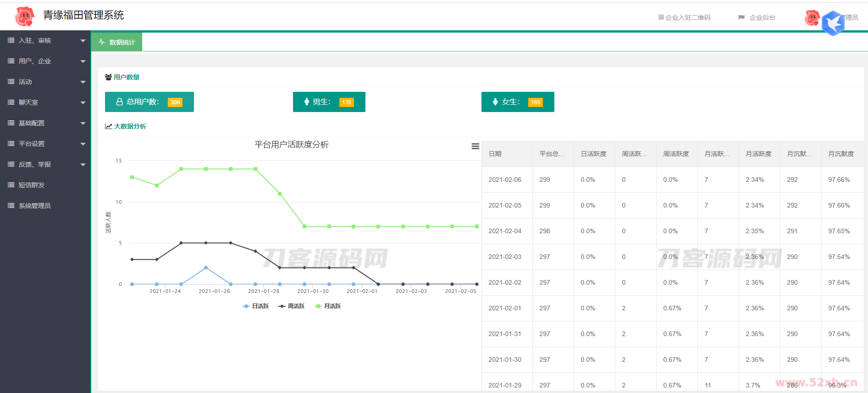Click the 女生 165 button

click(517, 102)
